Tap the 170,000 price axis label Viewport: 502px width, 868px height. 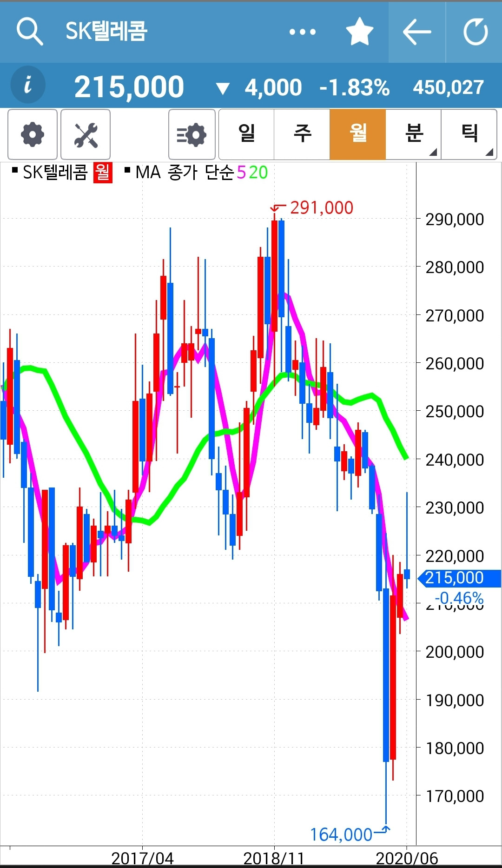tap(455, 796)
